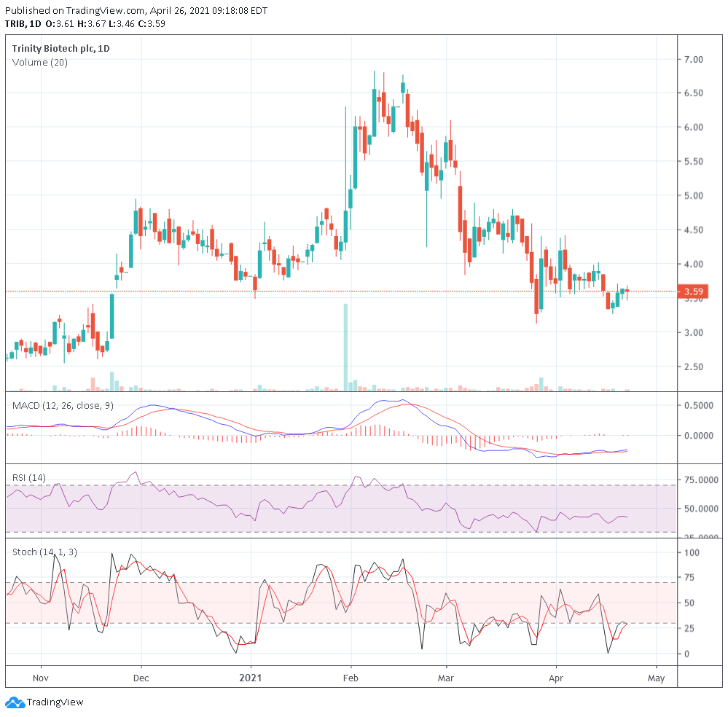
Task: Click the RSI 75.0000 axis label
Action: [x=701, y=479]
